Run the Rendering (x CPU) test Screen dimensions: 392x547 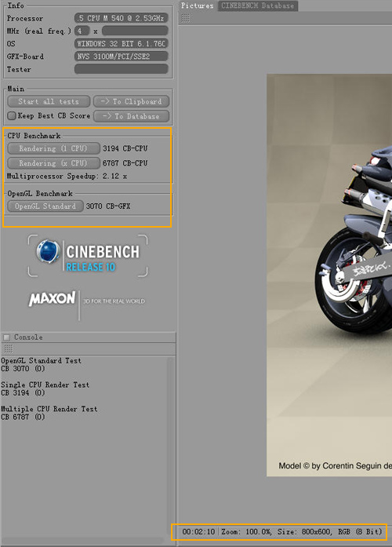[x=53, y=163]
